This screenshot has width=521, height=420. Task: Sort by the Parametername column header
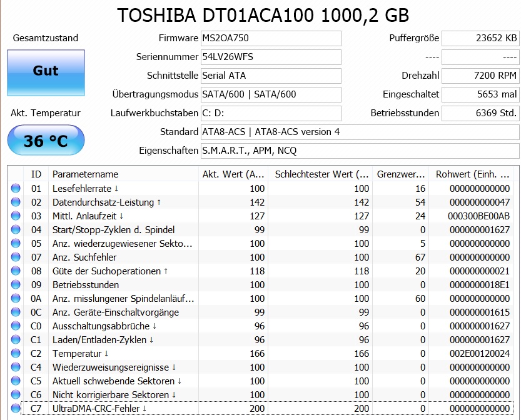tap(124, 174)
